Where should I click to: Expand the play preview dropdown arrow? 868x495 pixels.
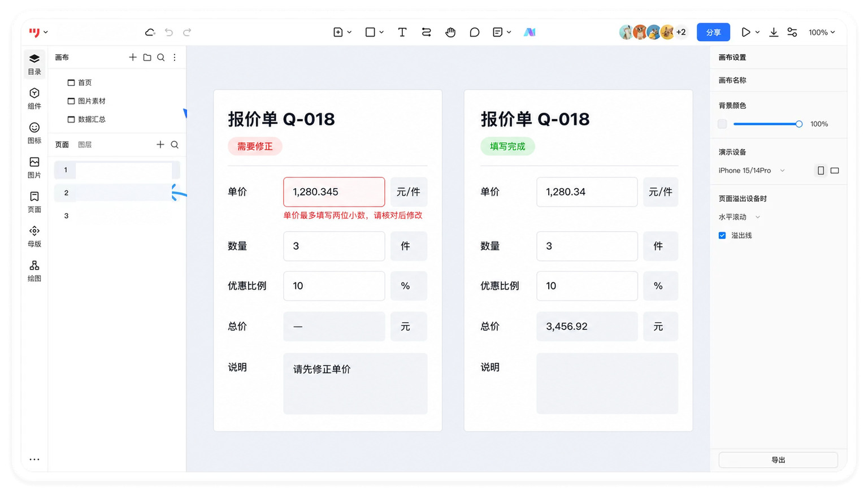click(x=757, y=32)
